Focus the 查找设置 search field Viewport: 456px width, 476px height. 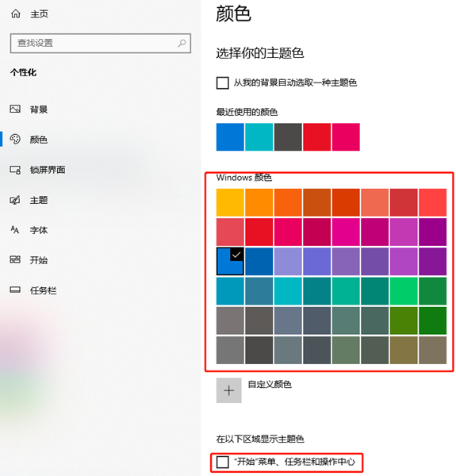[101, 43]
